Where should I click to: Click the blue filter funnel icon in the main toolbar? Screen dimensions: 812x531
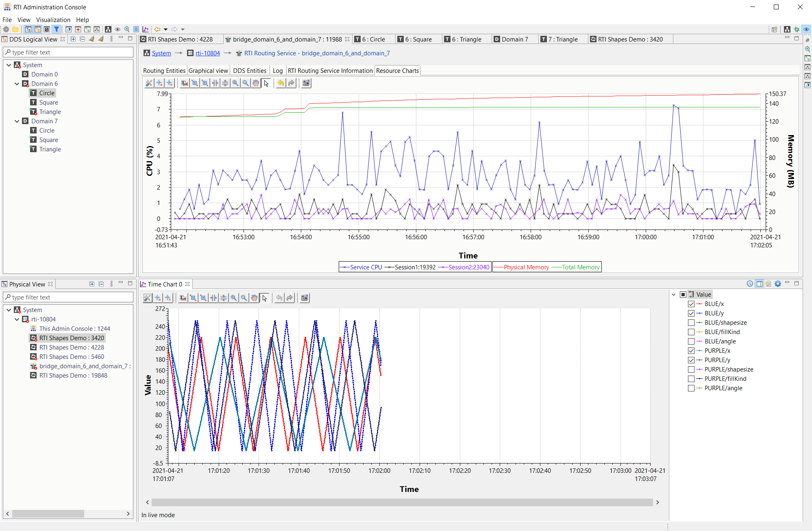tap(56, 29)
